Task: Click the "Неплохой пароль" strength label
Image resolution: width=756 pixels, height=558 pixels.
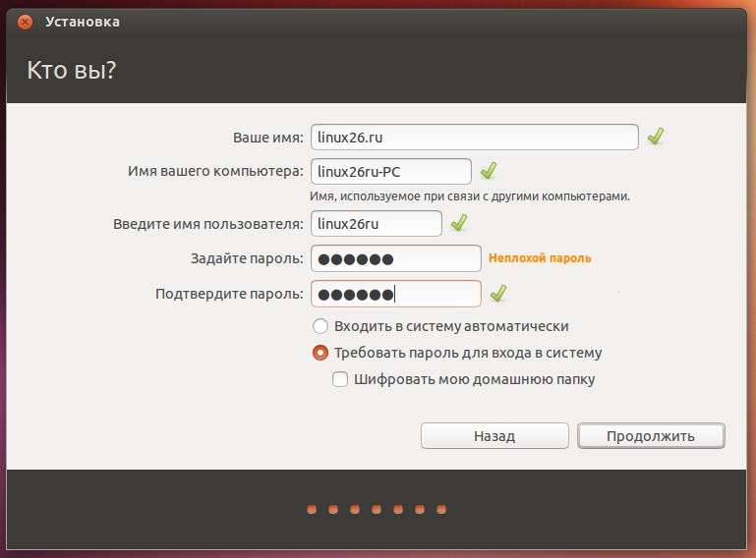Action: pyautogui.click(x=540, y=258)
